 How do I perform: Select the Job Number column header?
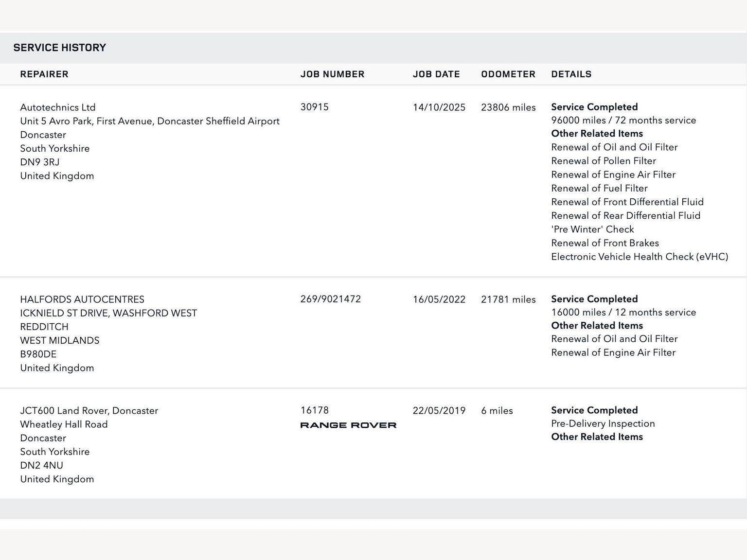332,74
